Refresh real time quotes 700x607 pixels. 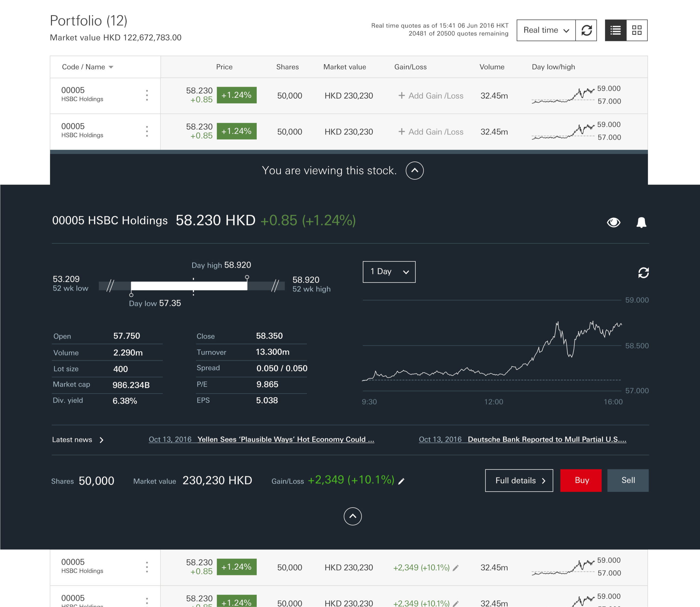click(587, 30)
